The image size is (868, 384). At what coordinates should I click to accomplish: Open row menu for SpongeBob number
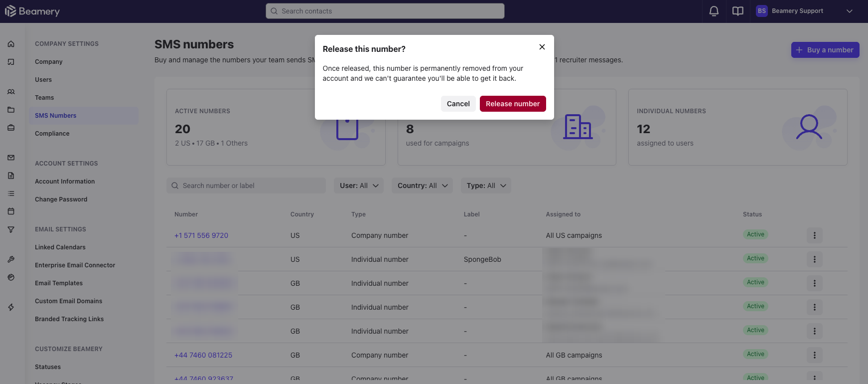pyautogui.click(x=815, y=259)
